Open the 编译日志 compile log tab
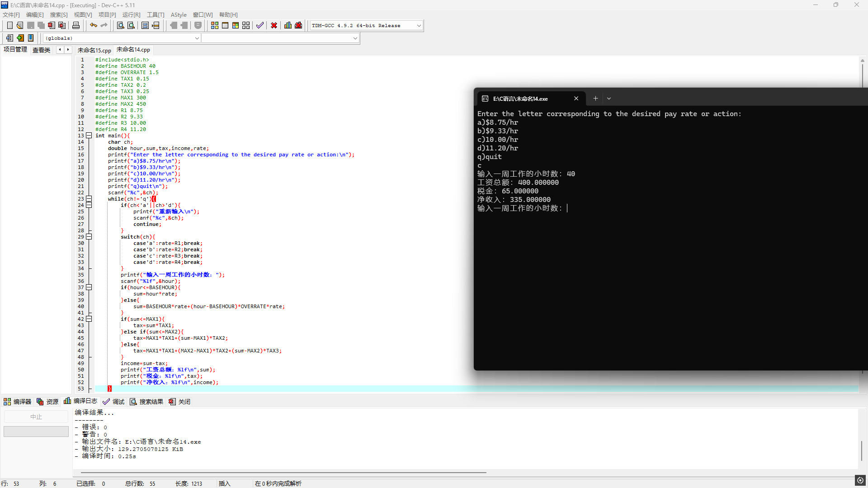The width and height of the screenshot is (868, 488). point(81,401)
